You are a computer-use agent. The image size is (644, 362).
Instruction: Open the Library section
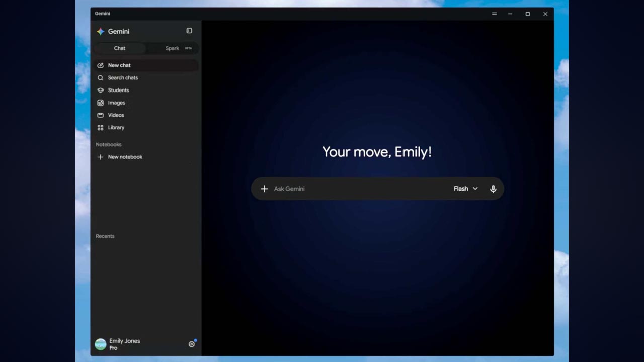pyautogui.click(x=145, y=128)
